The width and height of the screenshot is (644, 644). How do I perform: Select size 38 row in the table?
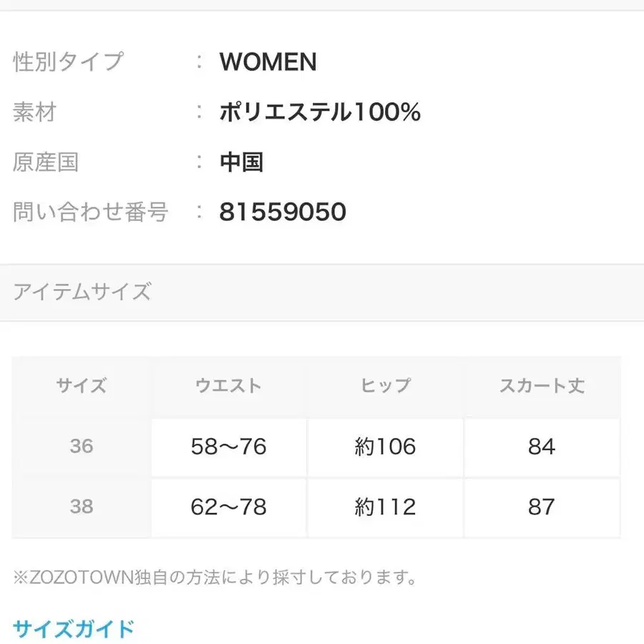coord(81,507)
